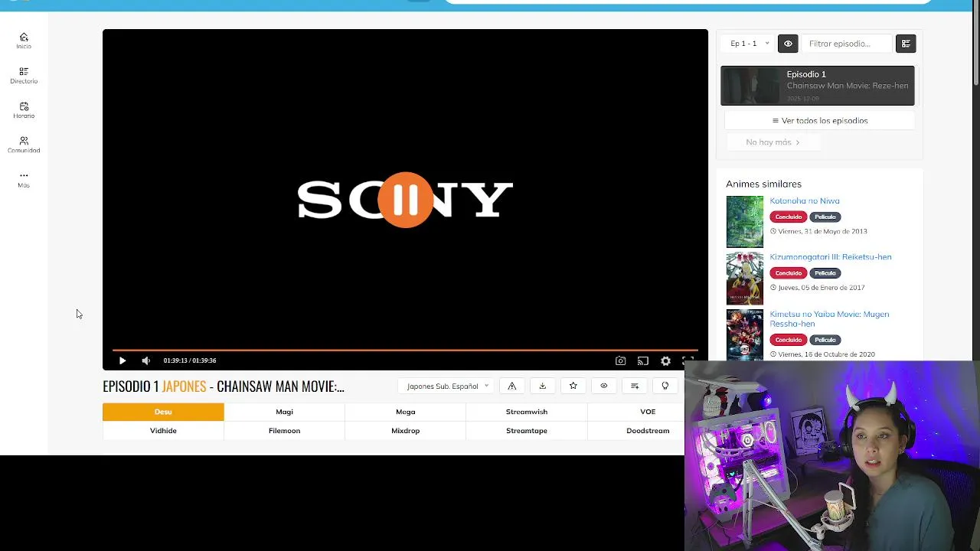Toggle lights with the lightbulb icon

point(665,386)
